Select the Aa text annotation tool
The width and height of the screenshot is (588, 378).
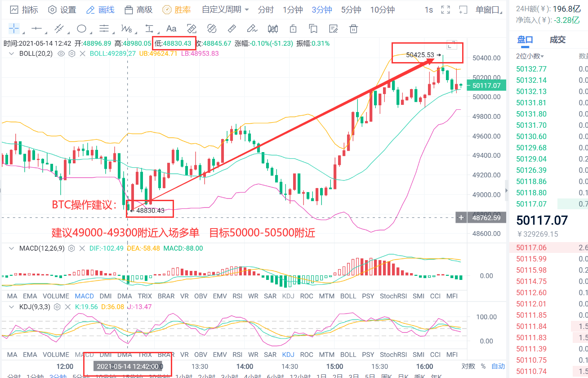click(171, 28)
